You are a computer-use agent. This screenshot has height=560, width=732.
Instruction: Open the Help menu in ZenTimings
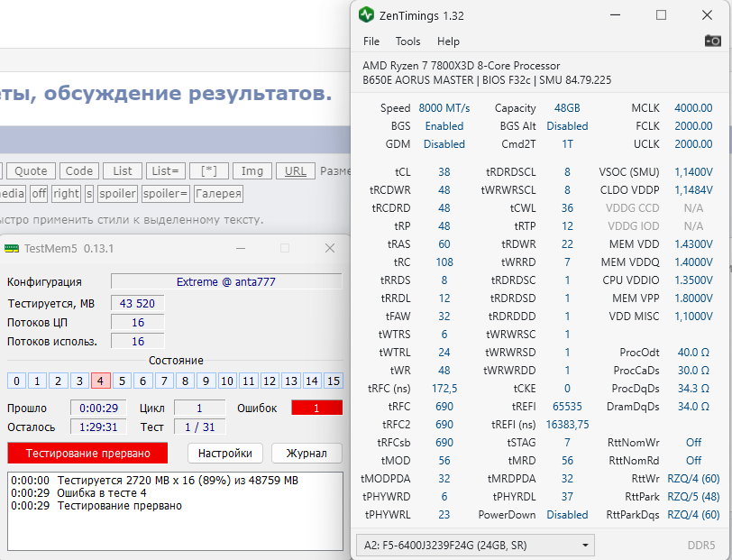[x=448, y=41]
